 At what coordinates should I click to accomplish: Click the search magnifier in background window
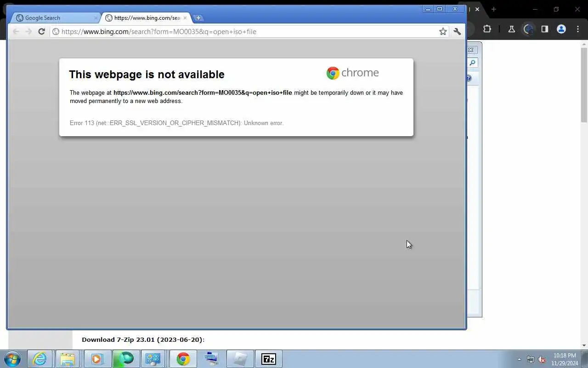coord(472,63)
